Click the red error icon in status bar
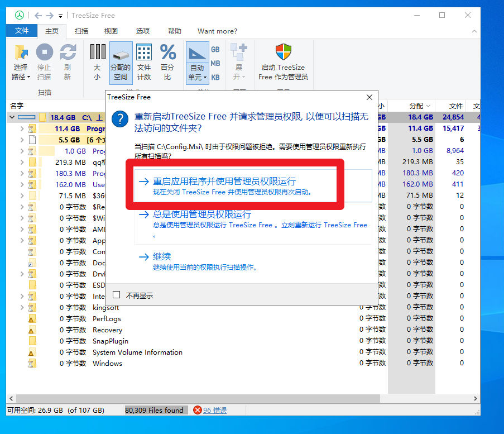Screen dimensions: 504x434 pos(198,410)
